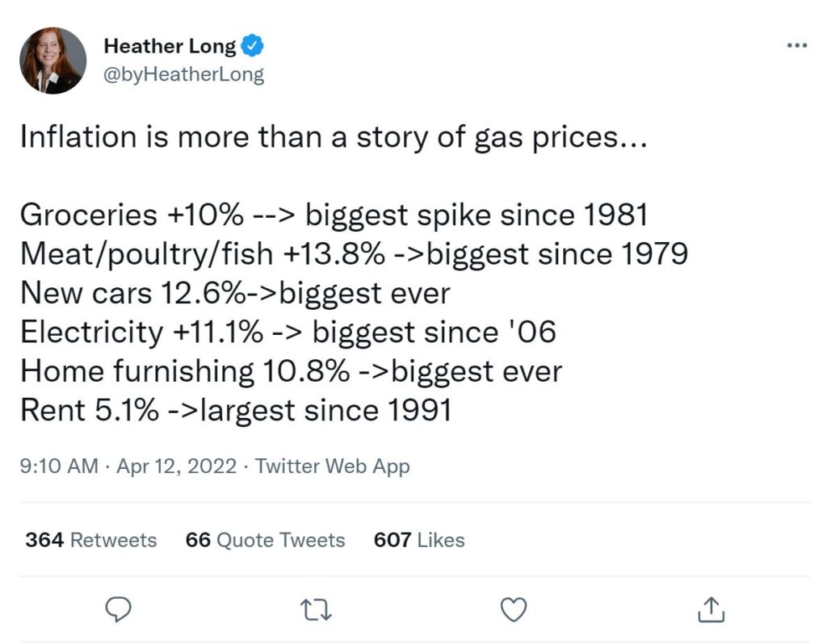The width and height of the screenshot is (827, 644).
Task: Click the share upload icon
Action: click(710, 608)
